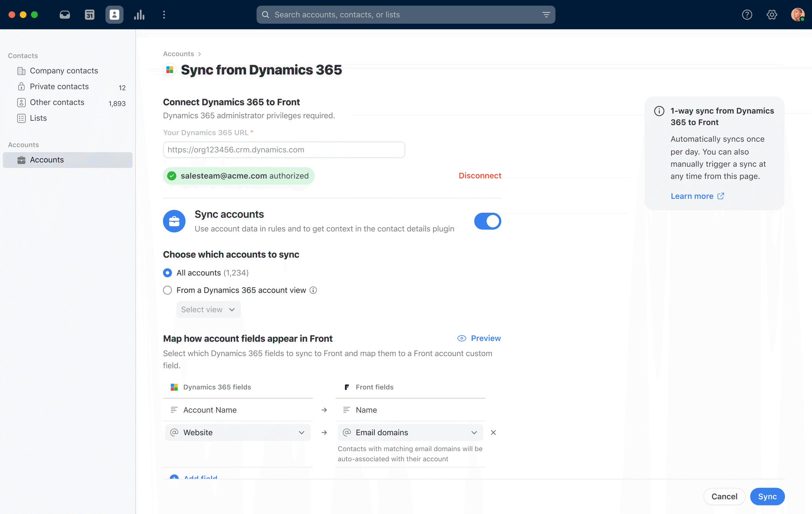Open the help icon
812x514 pixels.
coord(747,15)
